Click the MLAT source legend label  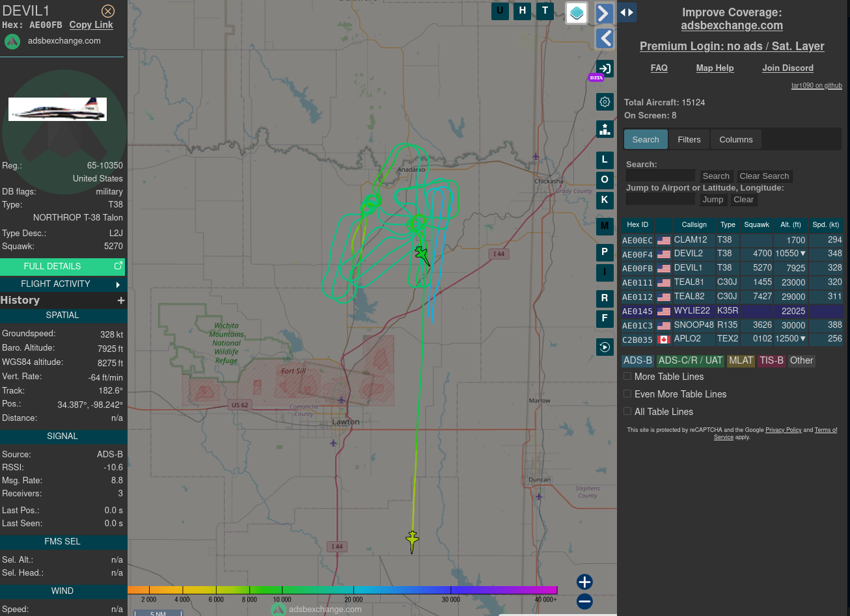[741, 360]
